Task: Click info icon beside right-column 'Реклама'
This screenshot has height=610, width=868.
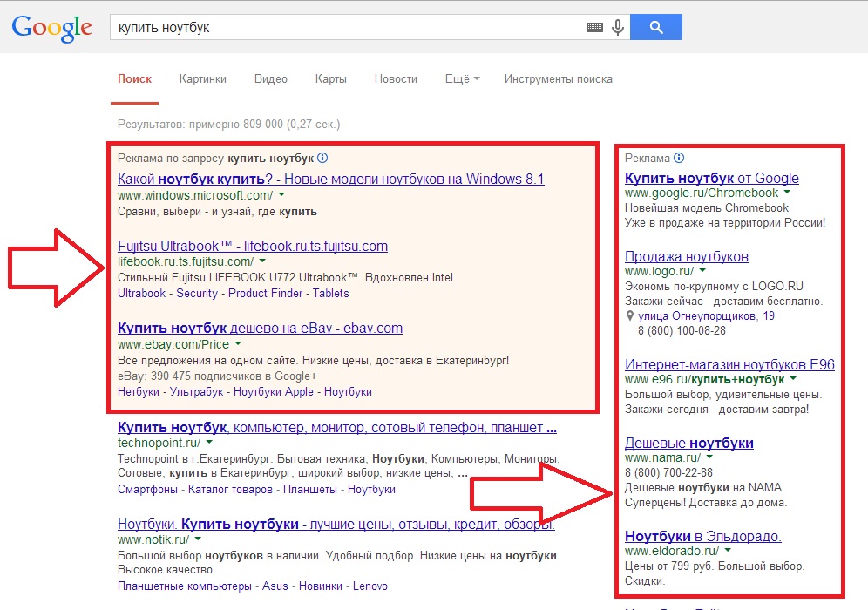Action: pos(679,158)
